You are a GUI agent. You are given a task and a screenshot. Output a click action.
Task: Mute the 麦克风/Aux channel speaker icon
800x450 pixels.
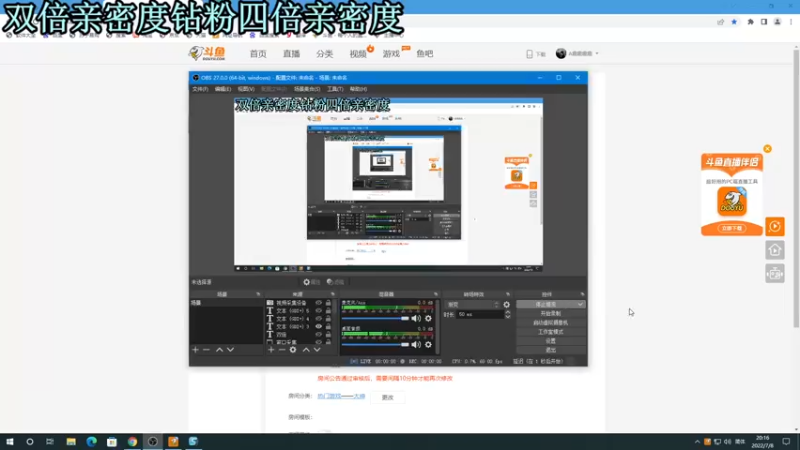tap(416, 319)
